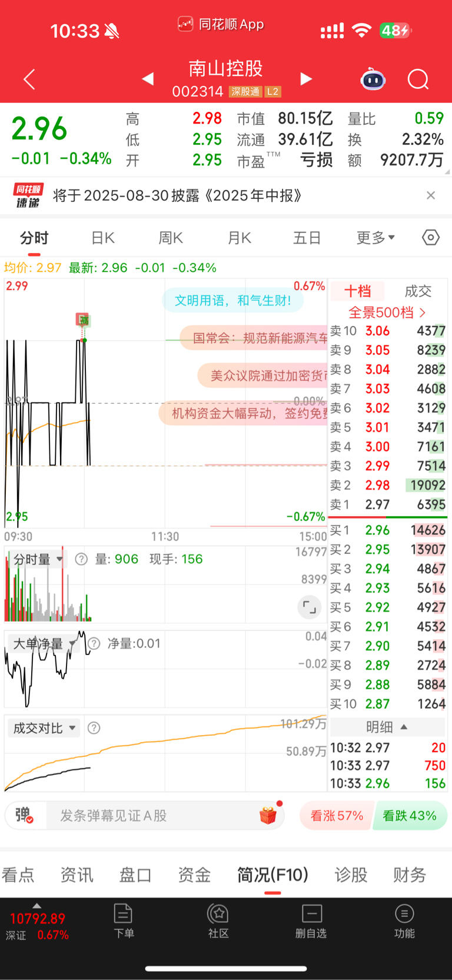This screenshot has height=980, width=452.
Task: Open the gift box icon in danmaku bar
Action: coord(268,815)
